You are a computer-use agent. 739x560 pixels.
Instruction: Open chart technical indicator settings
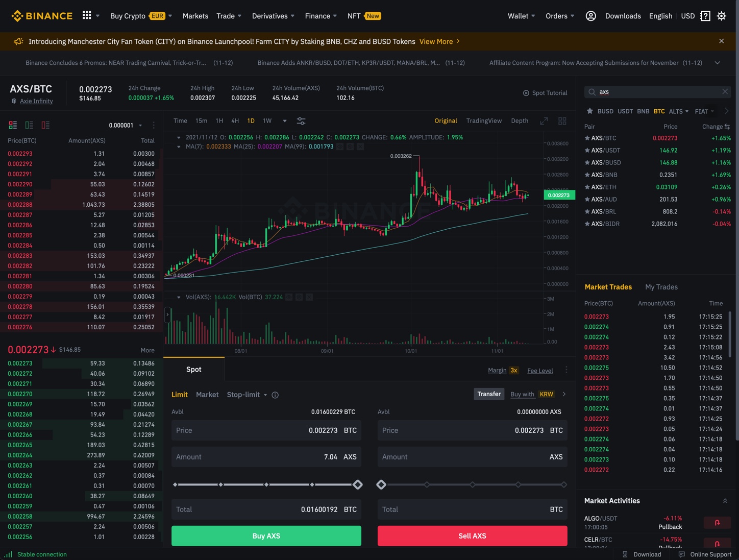(301, 121)
